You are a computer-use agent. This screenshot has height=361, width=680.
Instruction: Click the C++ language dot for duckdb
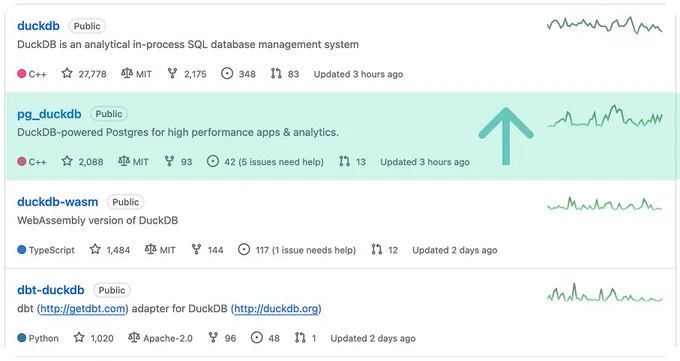coord(22,74)
